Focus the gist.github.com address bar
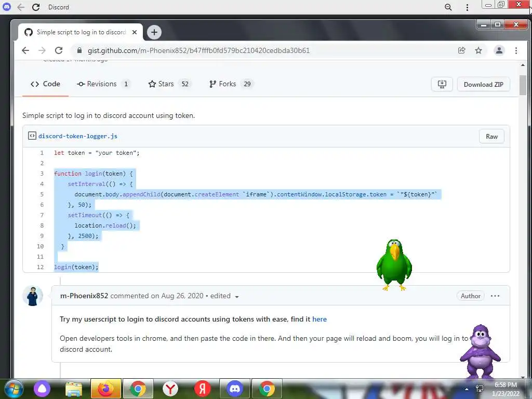Screen dimensions: 532x399 click(198, 50)
